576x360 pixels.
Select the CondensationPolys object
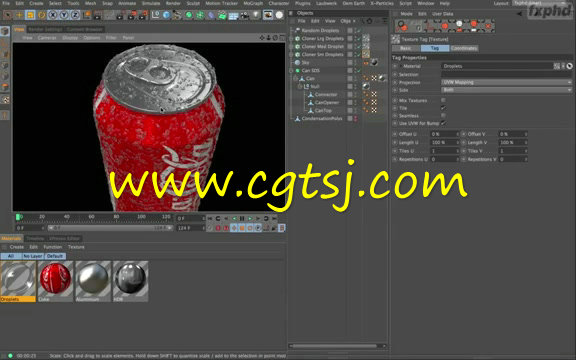tap(322, 118)
